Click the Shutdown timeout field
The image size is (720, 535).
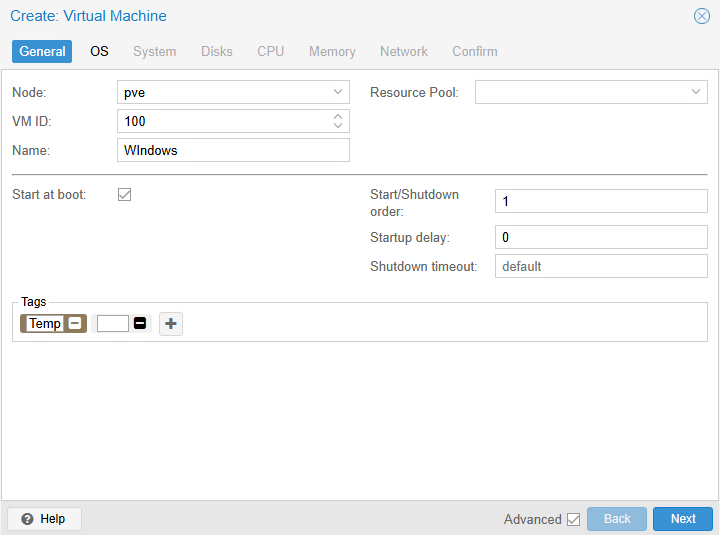tap(601, 266)
